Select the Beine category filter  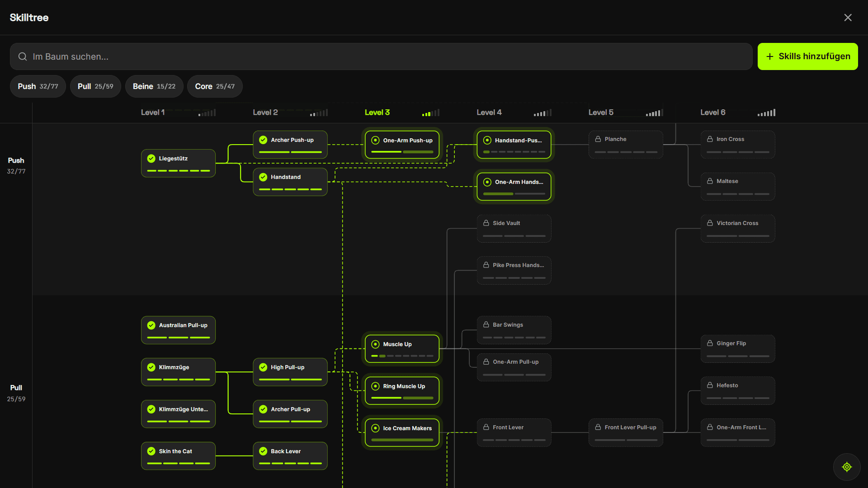[154, 86]
